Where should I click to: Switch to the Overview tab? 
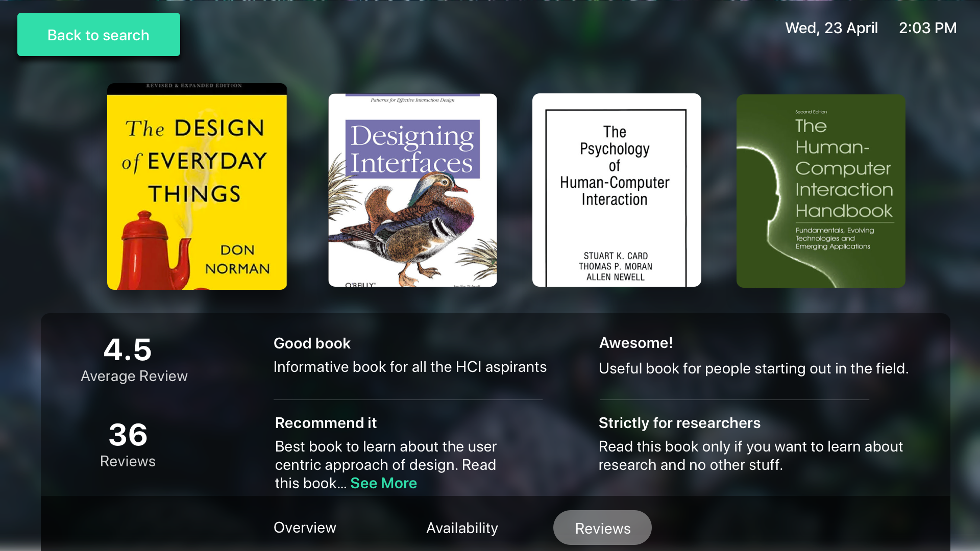coord(305,528)
